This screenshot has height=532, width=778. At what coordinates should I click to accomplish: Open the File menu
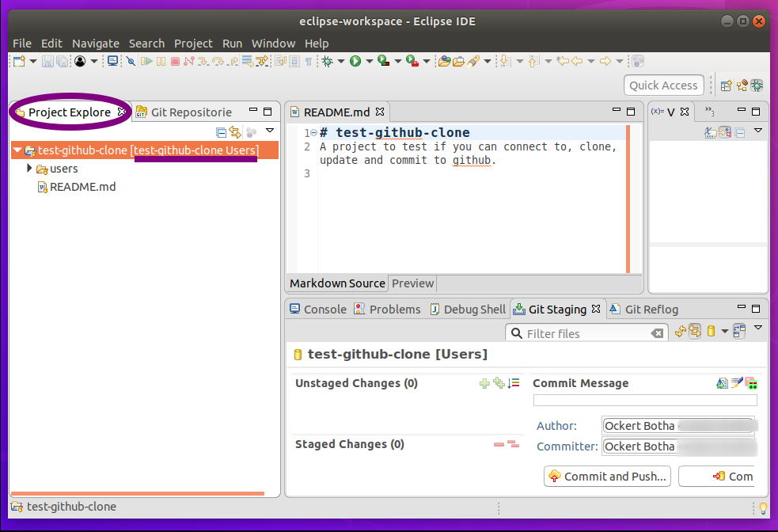click(22, 44)
